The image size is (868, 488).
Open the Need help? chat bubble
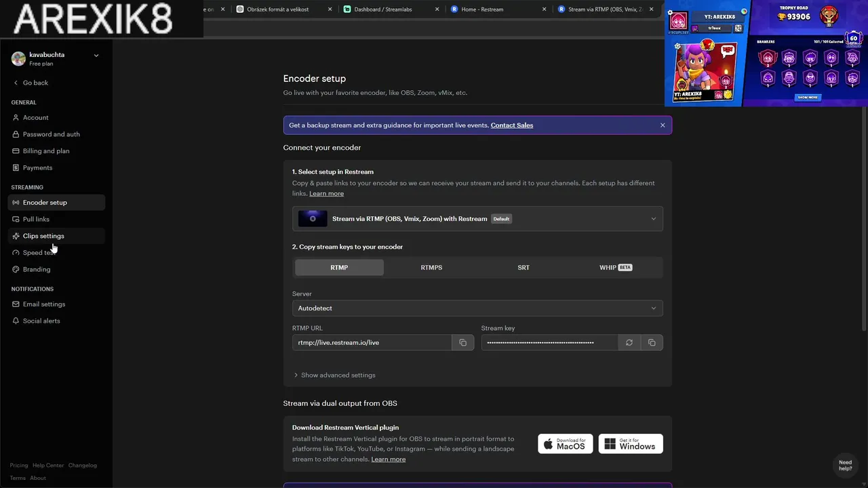[845, 466]
